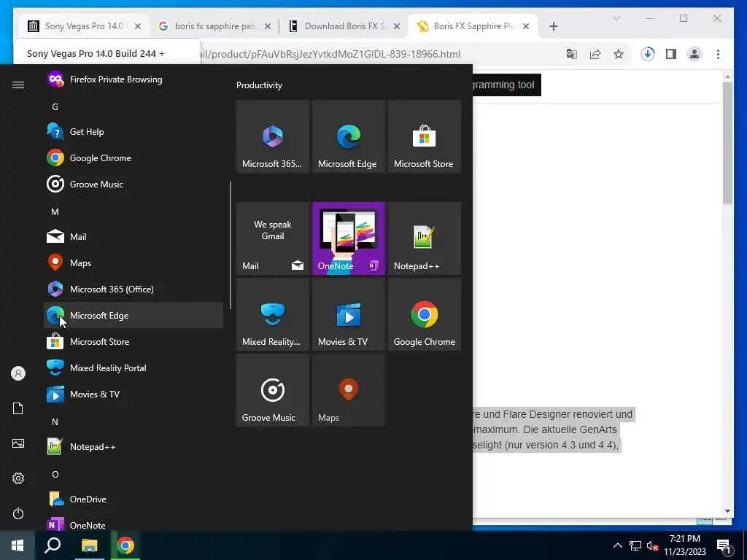747x560 pixels.
Task: Open Mail from the app list
Action: pyautogui.click(x=133, y=237)
